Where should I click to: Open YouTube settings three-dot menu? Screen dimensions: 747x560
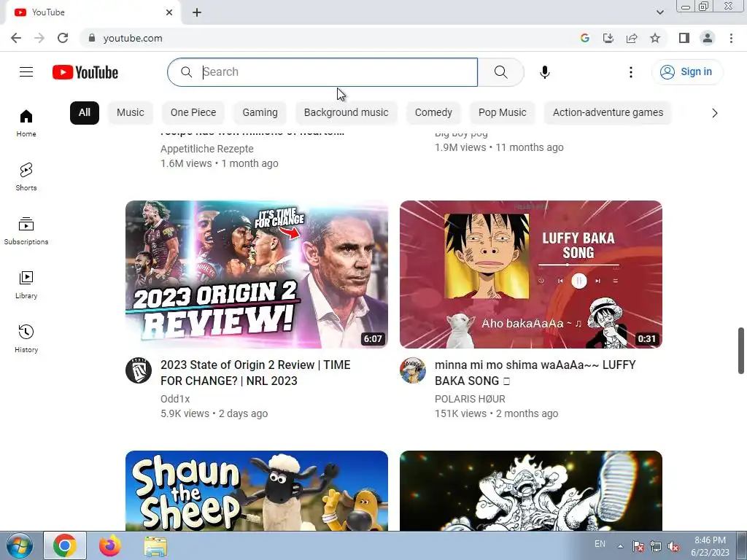point(631,72)
